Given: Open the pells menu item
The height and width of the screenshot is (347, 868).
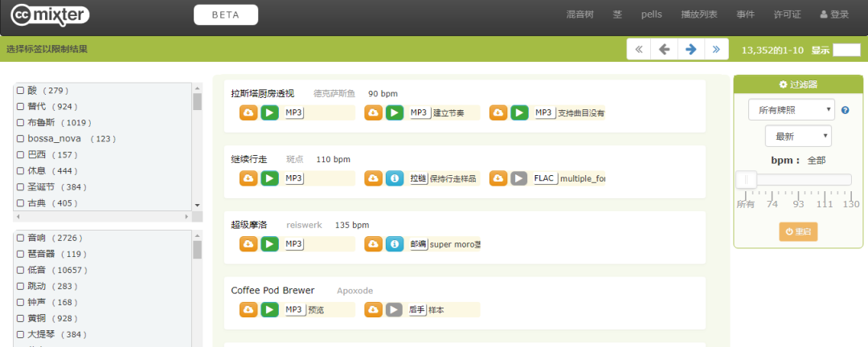Looking at the screenshot, I should click(652, 14).
